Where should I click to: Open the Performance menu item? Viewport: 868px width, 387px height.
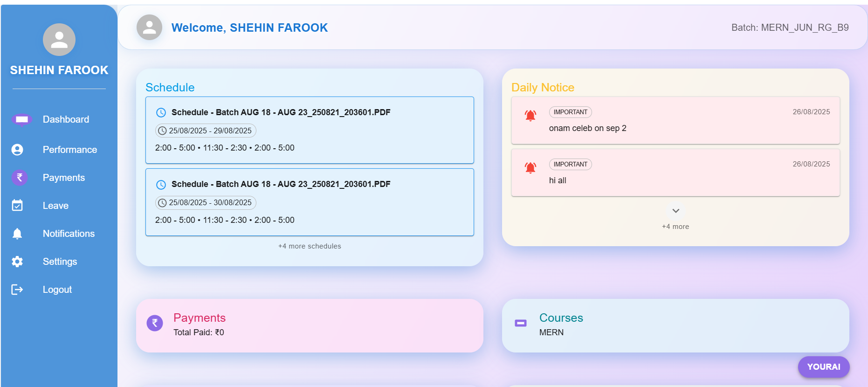[70, 150]
